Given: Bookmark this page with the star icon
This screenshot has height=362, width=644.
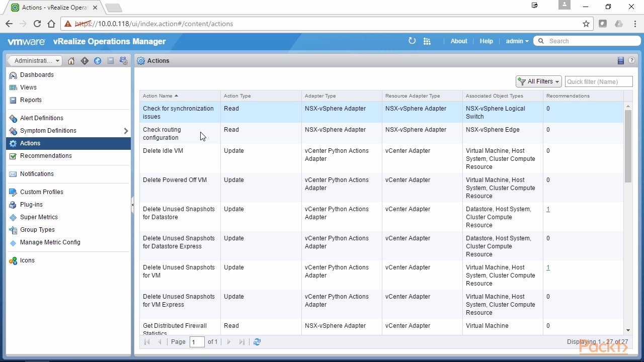Looking at the screenshot, I should coord(586,24).
